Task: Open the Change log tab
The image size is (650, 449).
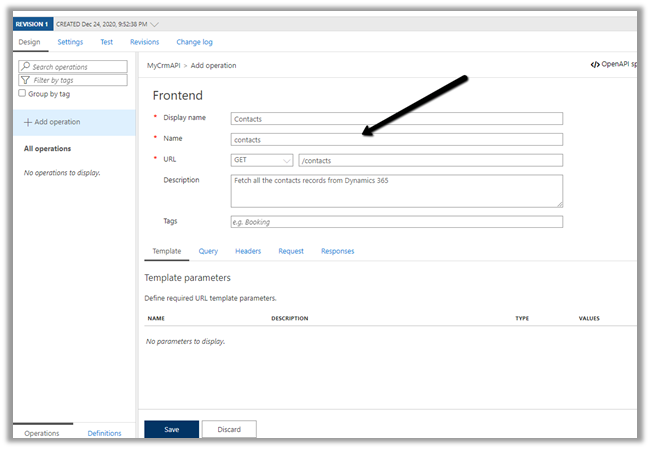Action: 194,42
